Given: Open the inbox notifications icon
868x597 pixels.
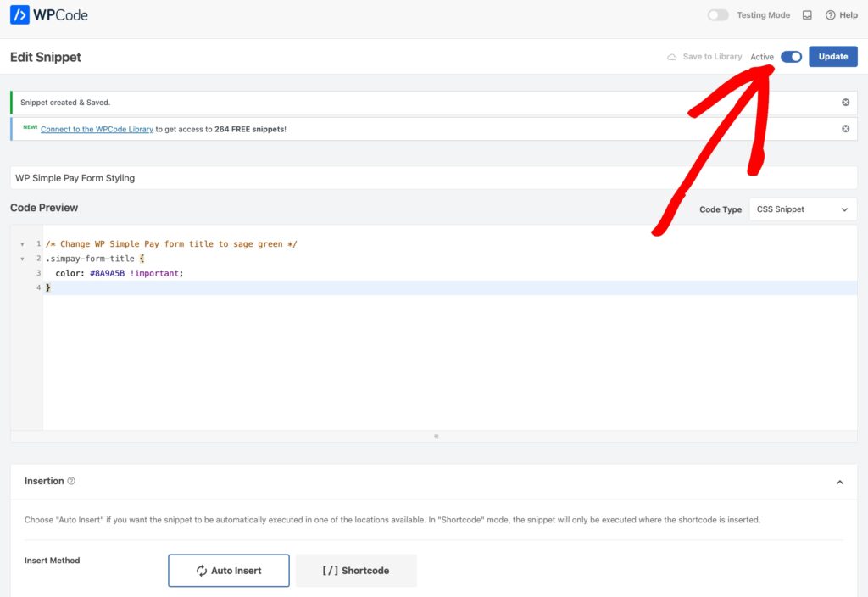Looking at the screenshot, I should 807,15.
